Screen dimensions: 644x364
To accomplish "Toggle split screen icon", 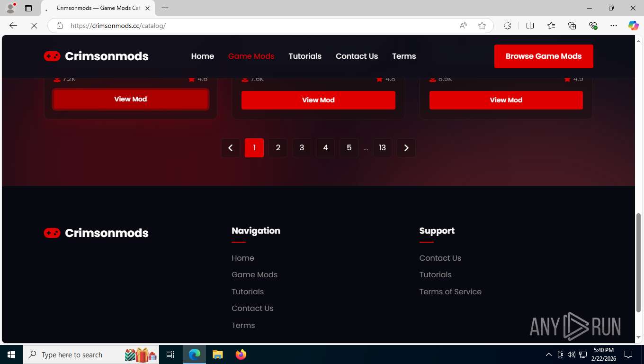I will (530, 26).
